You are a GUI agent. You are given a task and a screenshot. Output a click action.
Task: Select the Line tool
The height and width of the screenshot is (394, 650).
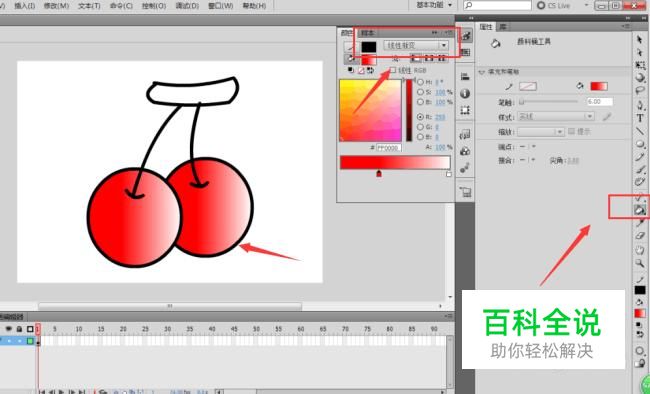pos(640,131)
